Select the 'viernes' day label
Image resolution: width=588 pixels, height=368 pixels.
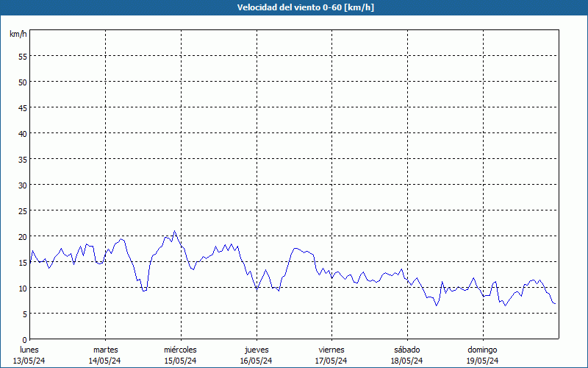tap(331, 350)
